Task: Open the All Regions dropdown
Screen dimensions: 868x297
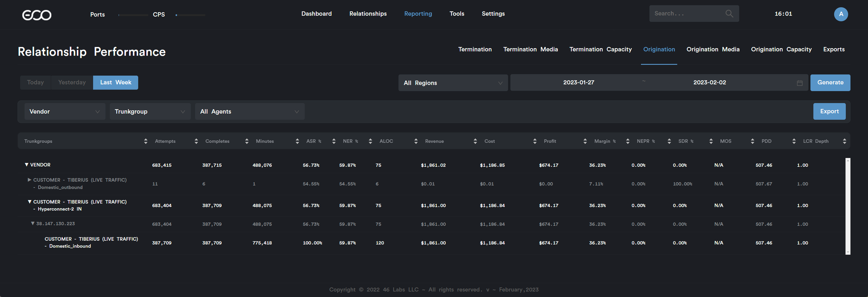Action: coord(453,83)
